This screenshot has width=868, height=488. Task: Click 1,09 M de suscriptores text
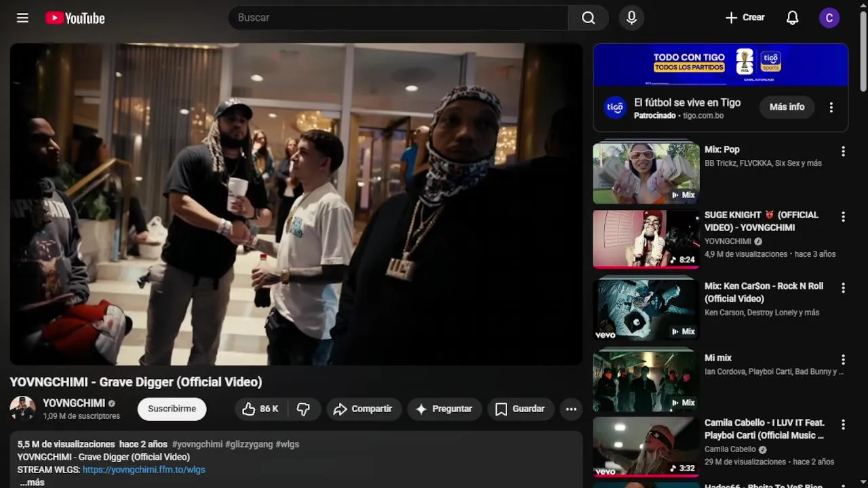[x=81, y=416]
